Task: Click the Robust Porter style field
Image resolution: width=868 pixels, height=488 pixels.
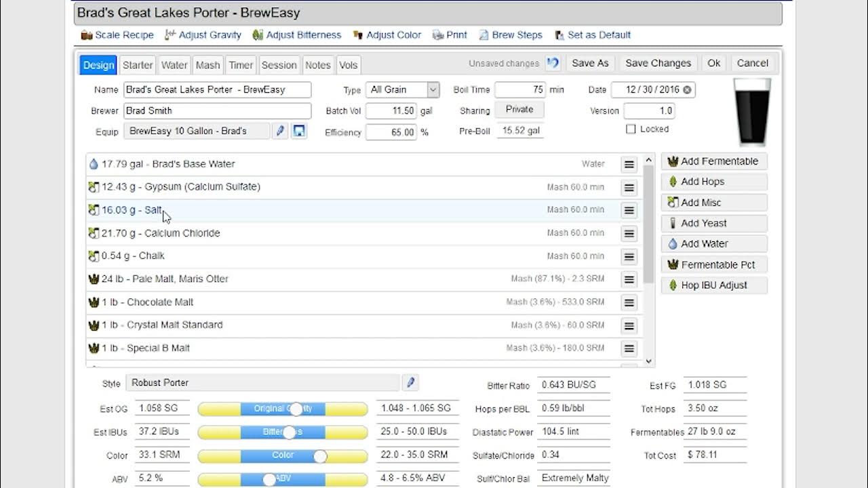Action: pos(262,383)
